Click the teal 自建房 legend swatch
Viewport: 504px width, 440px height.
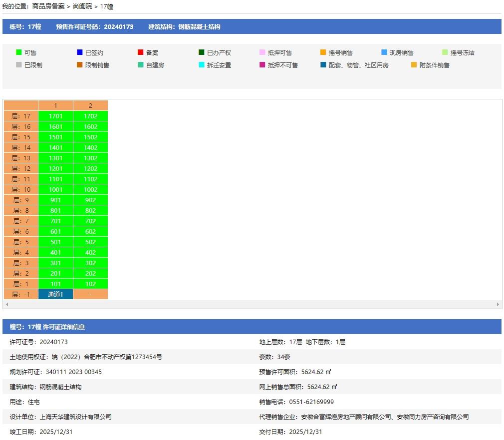click(x=140, y=65)
